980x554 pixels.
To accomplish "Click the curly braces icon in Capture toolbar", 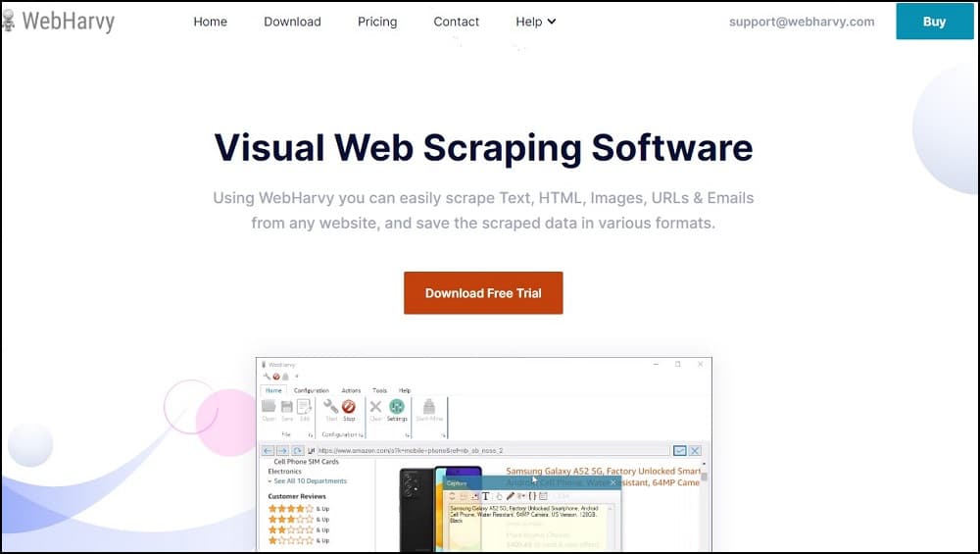I will coord(532,496).
